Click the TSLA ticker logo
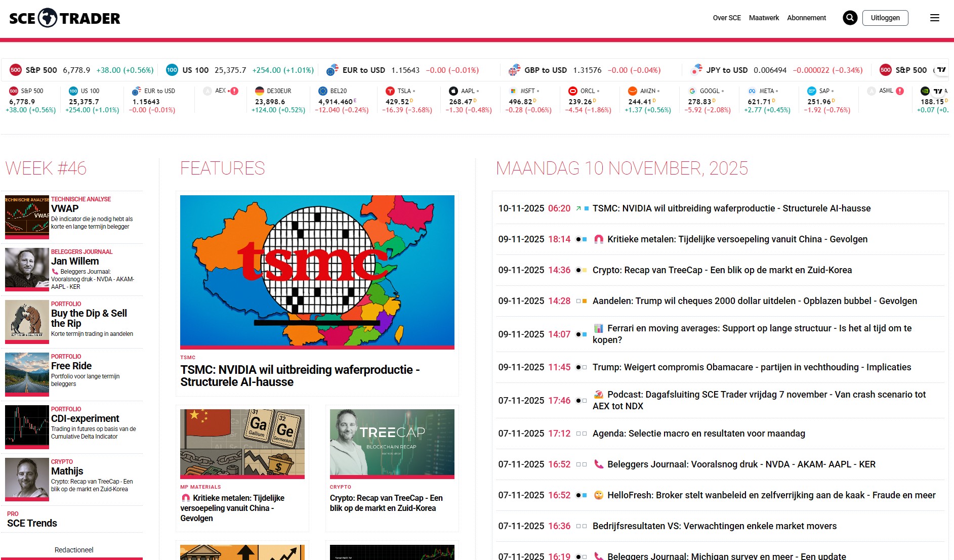Screen dimensions: 954x560 (x=390, y=91)
